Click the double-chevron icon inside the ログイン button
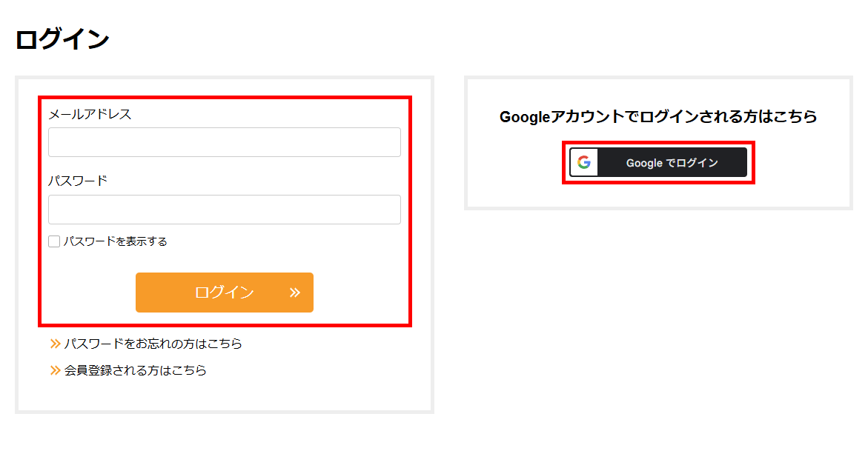 coord(294,293)
